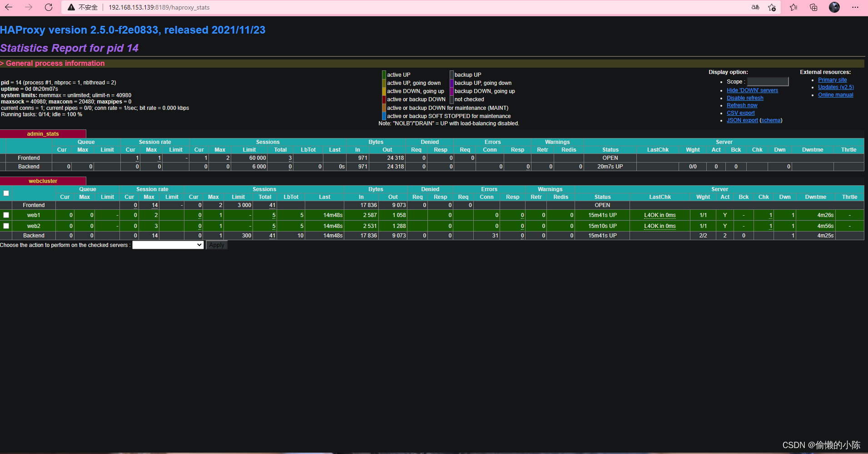Click the admin_stats proxy title

pos(43,134)
